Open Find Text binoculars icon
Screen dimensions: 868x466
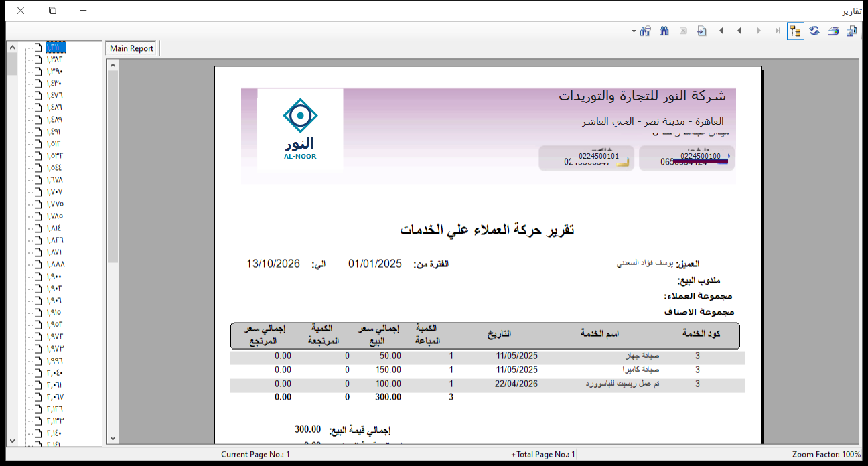coord(664,31)
